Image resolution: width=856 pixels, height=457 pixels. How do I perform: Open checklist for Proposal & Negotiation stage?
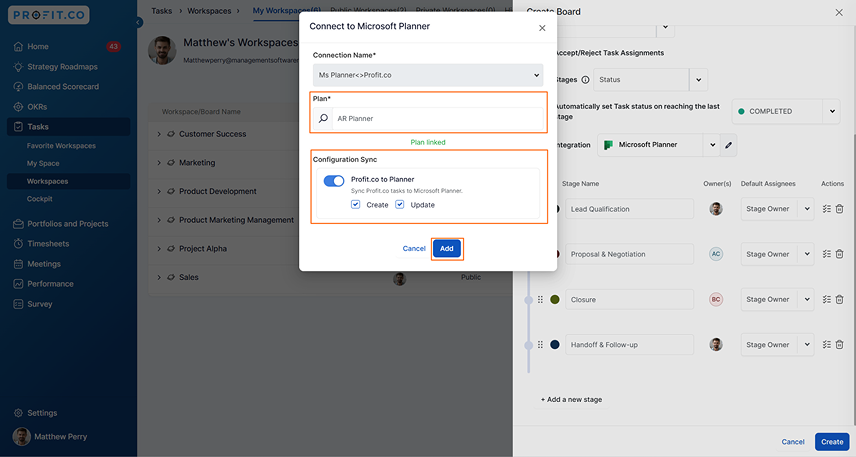point(827,254)
